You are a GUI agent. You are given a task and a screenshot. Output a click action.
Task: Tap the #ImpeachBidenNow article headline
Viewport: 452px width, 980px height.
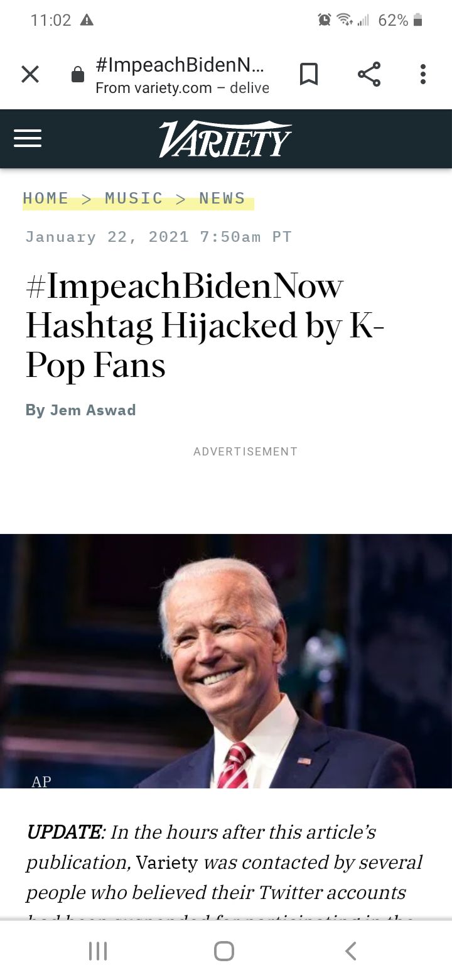[x=205, y=326]
